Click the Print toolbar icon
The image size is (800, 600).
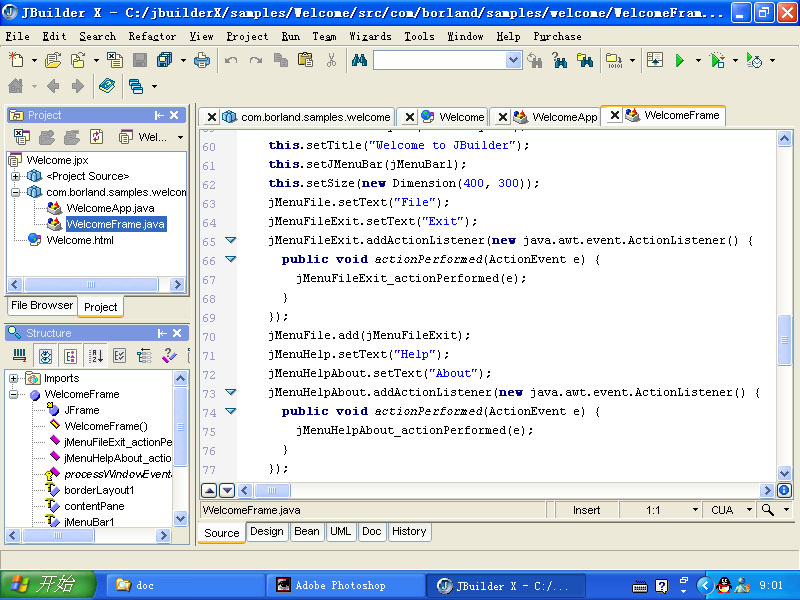202,61
